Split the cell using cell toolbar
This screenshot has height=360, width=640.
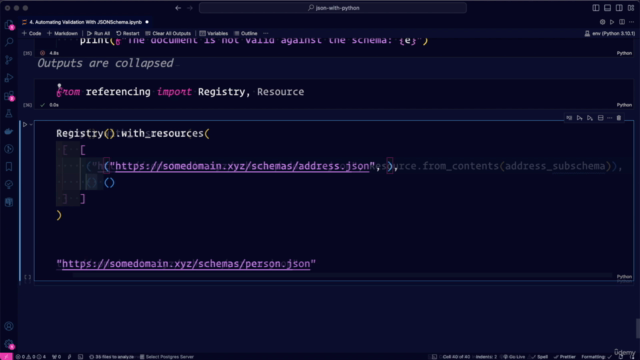[x=600, y=118]
